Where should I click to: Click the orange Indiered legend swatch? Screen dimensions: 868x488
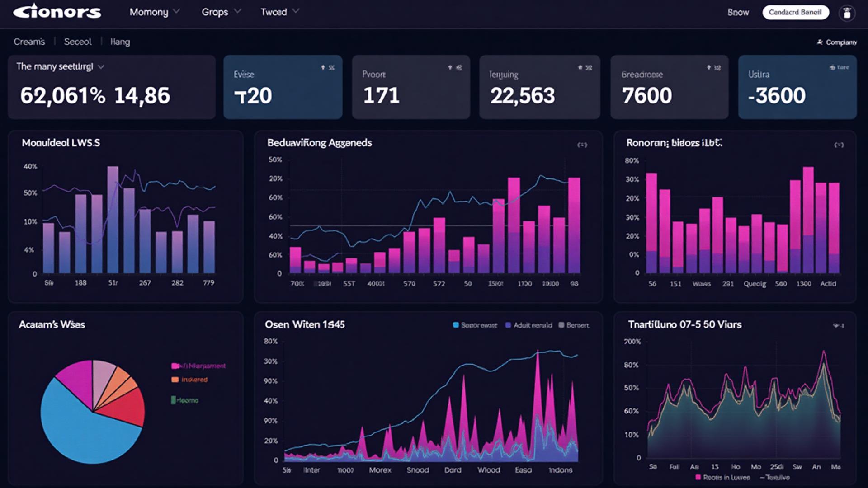[x=175, y=380]
